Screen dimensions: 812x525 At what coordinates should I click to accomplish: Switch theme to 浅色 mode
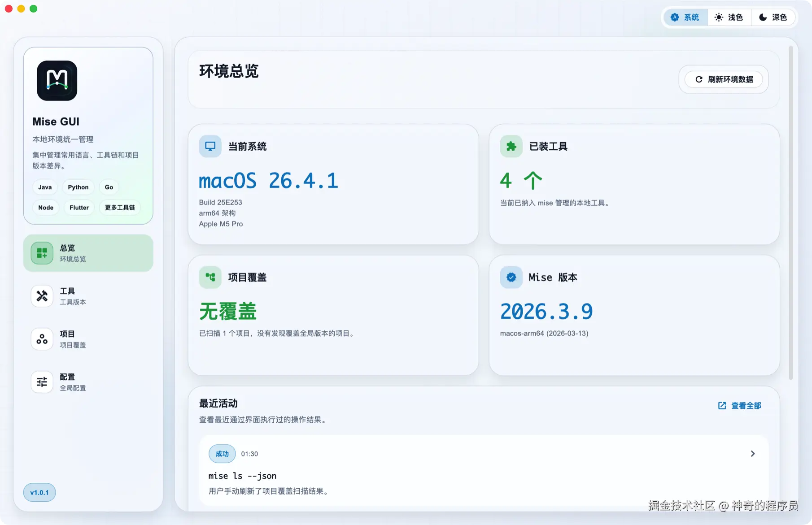[x=729, y=17]
